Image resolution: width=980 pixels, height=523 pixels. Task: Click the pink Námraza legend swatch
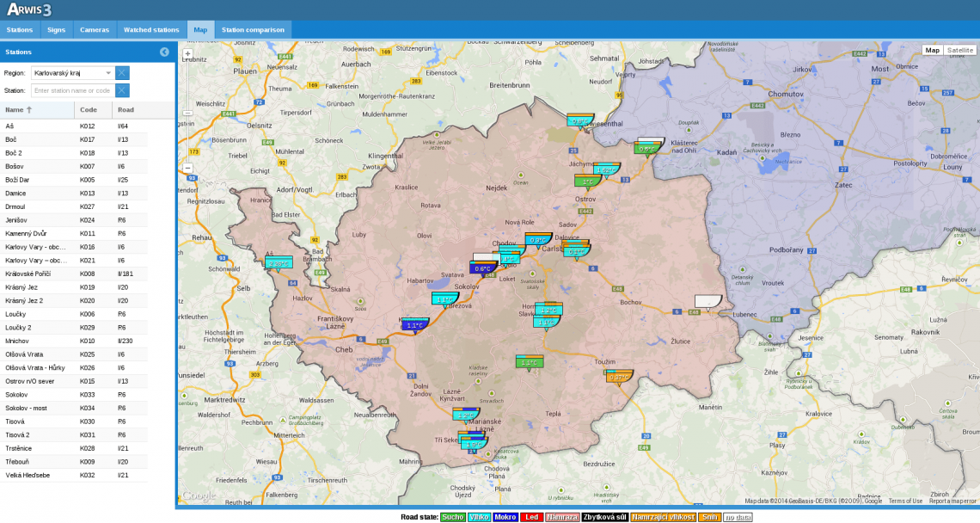(x=562, y=517)
